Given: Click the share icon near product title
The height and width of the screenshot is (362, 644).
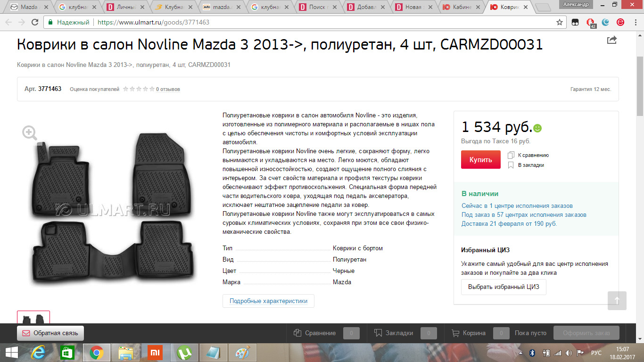Looking at the screenshot, I should (x=611, y=40).
